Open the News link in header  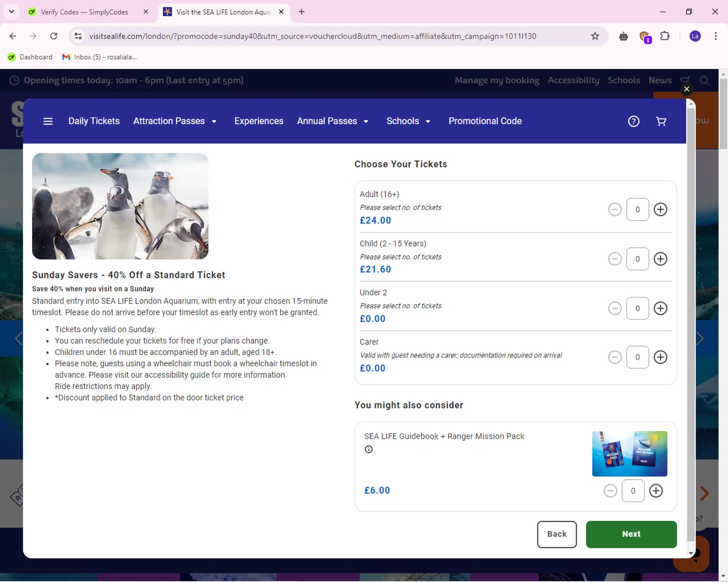(x=660, y=81)
